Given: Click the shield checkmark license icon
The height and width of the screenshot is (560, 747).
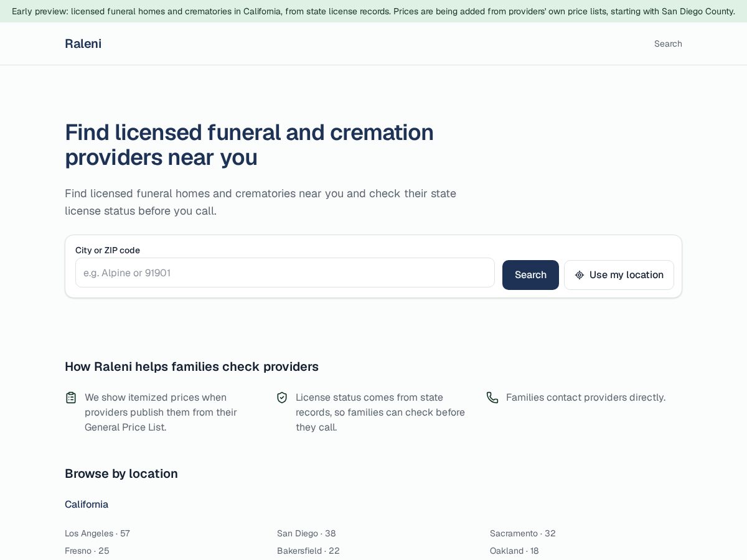Looking at the screenshot, I should pyautogui.click(x=282, y=398).
